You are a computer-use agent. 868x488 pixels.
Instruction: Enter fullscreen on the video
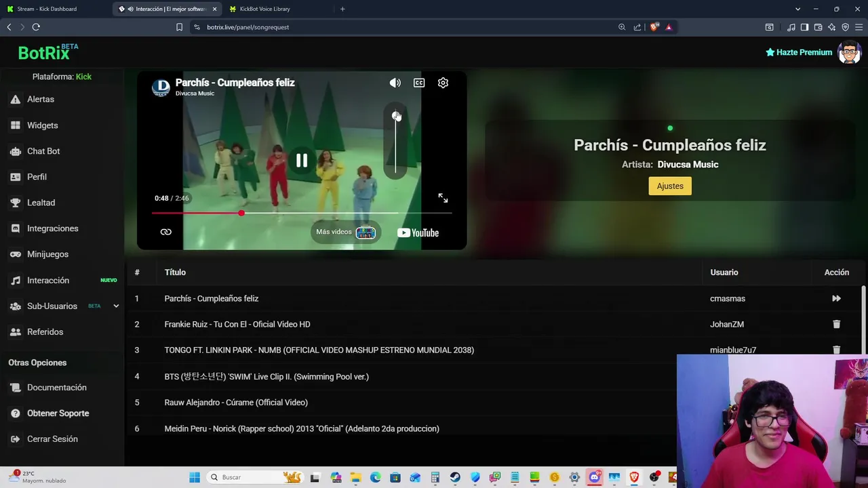(443, 198)
